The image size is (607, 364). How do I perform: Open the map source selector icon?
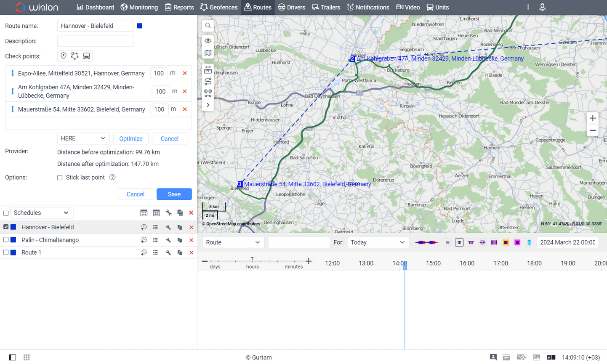tap(208, 53)
